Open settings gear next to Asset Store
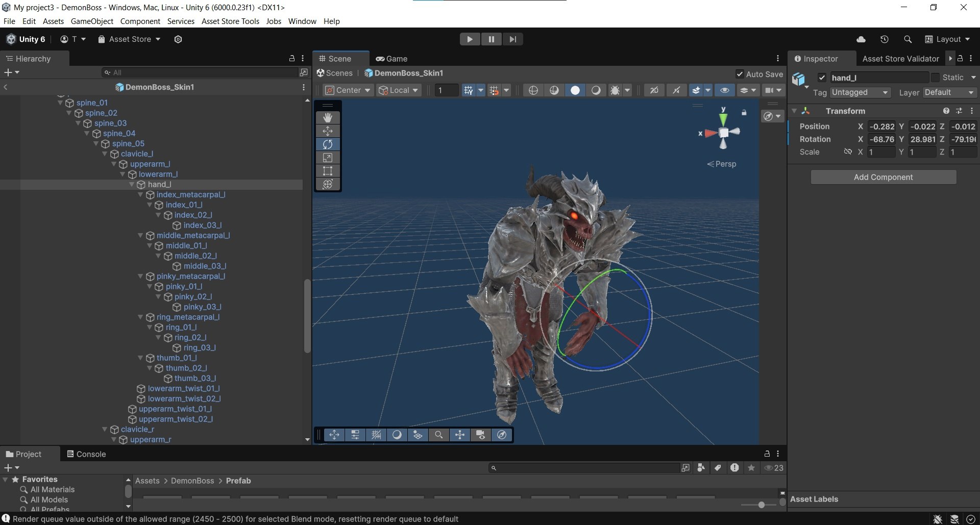Viewport: 980px width, 525px height. point(178,39)
